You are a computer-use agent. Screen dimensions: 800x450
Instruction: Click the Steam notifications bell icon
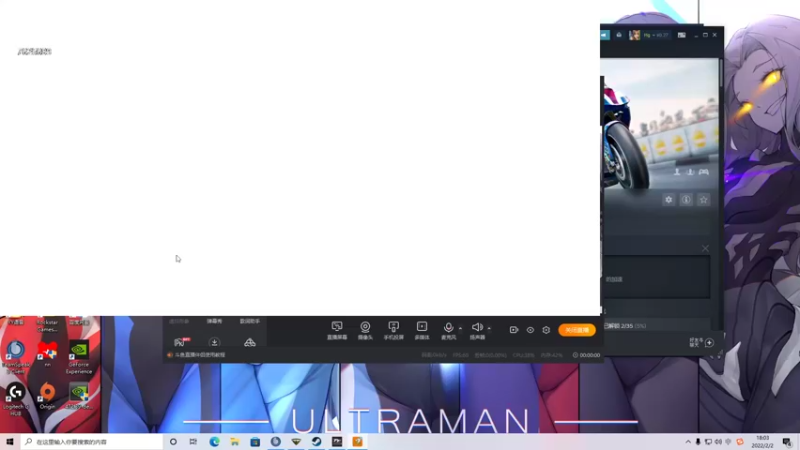(619, 35)
